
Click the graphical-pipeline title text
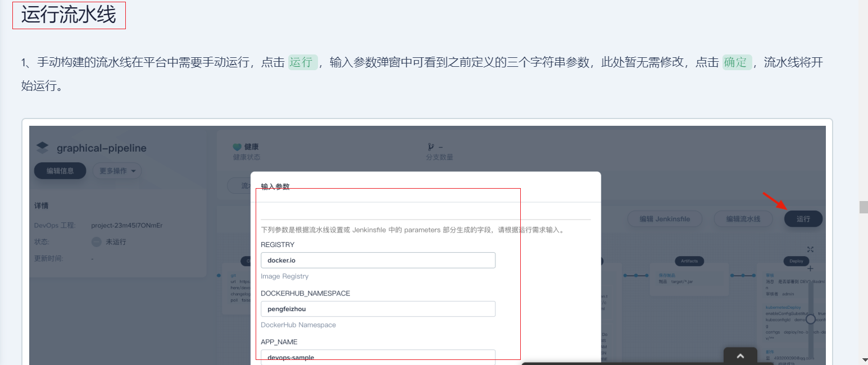pyautogui.click(x=102, y=148)
